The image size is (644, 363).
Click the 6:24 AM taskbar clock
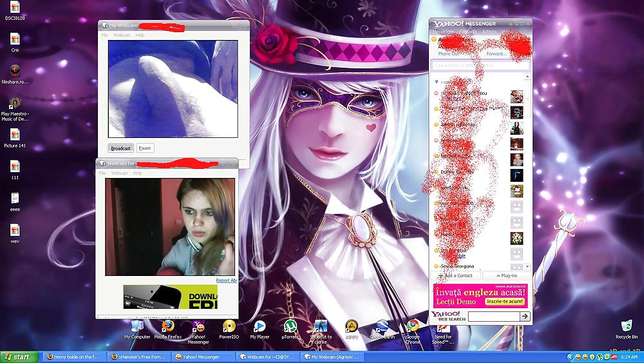click(x=630, y=357)
